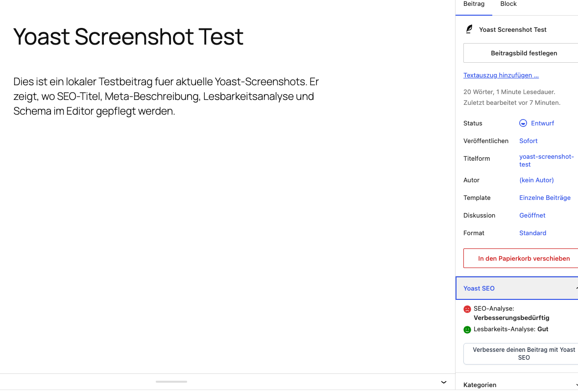
Task: Click the SEO-Analyse: Verbesserungsbedürftig result text
Action: 511,313
